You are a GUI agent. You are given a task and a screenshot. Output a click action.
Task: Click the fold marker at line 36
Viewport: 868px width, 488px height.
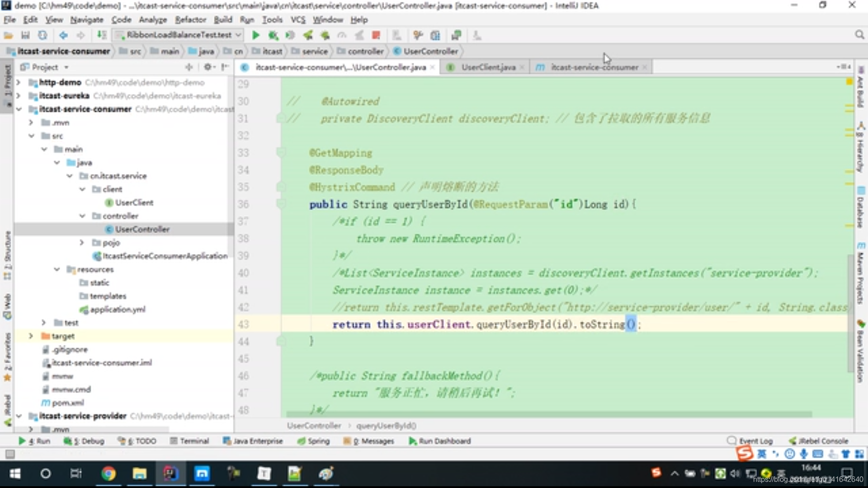pyautogui.click(x=281, y=204)
